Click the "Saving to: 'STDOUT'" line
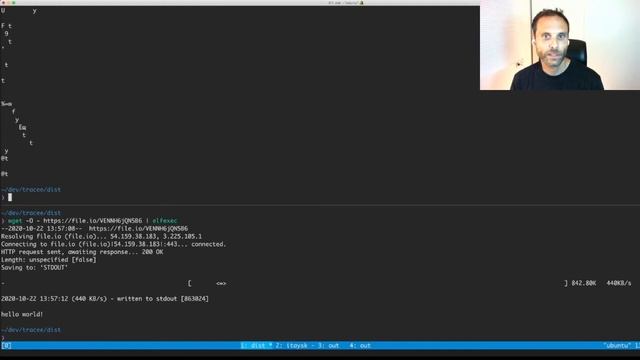640x360 pixels. coord(34,268)
